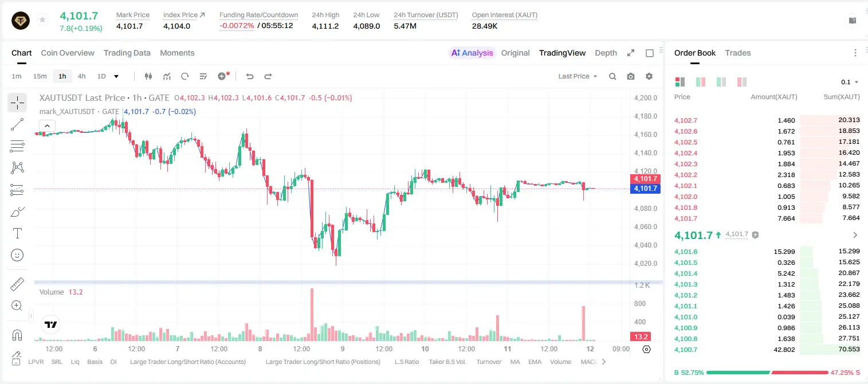
Task: Select the 4,102.7 ask price row
Action: tap(767, 120)
